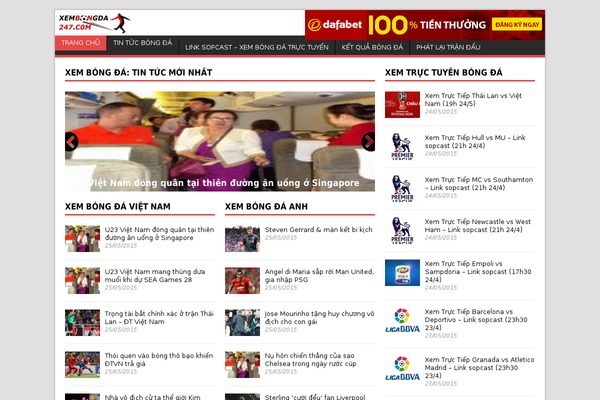Click date 23/05/2015 under Barcelona vs Deportivo link
Image resolution: width=600 pixels, height=400 pixels.
pyautogui.click(x=441, y=335)
